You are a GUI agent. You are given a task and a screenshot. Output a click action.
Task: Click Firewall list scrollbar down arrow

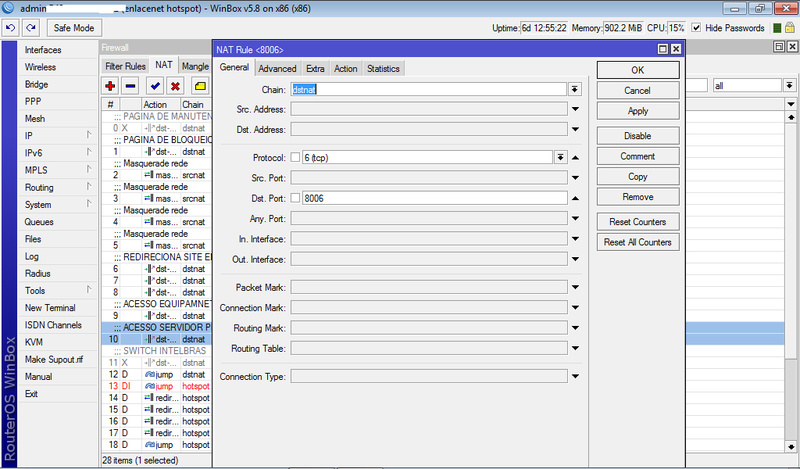pyautogui.click(x=790, y=446)
